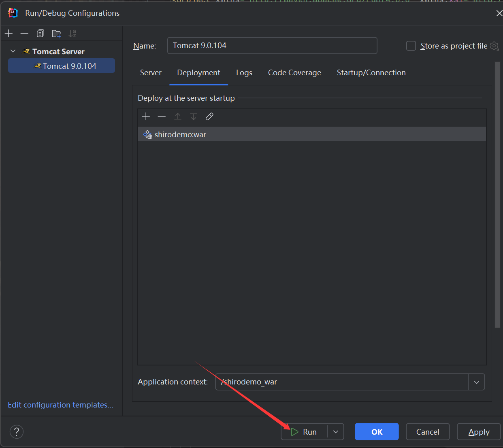Switch to the Server tab

(x=151, y=73)
